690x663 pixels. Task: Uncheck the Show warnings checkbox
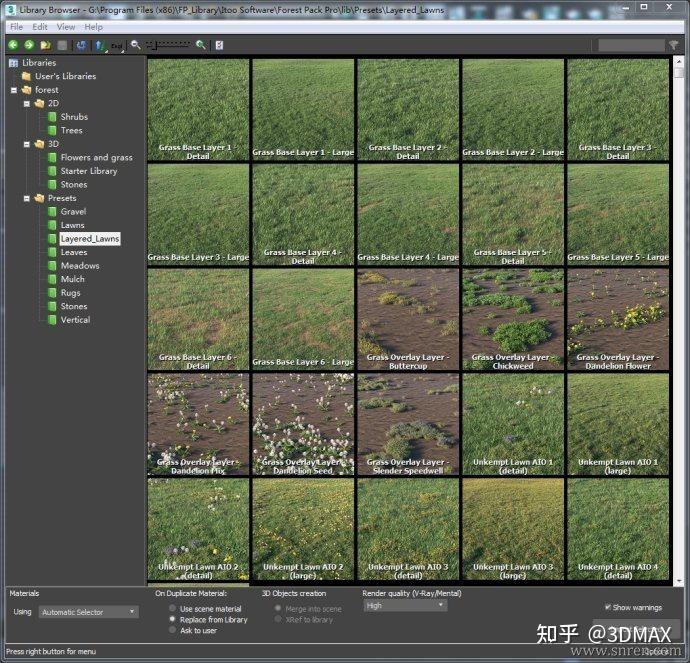tap(608, 607)
